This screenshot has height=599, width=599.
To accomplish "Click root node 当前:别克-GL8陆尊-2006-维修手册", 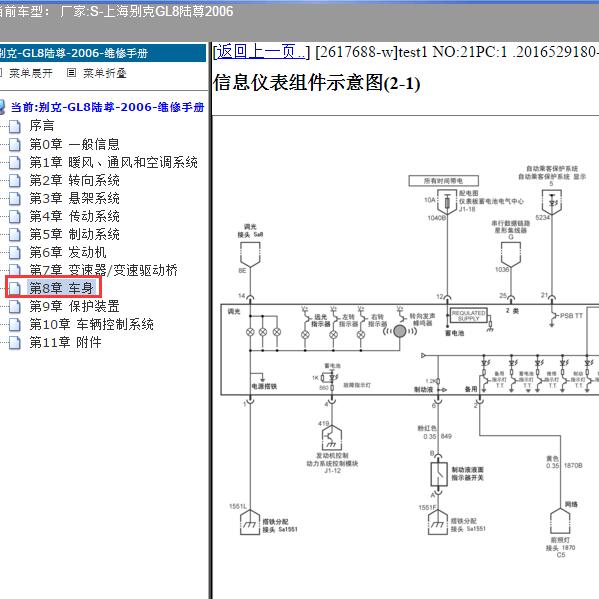I will [107, 107].
